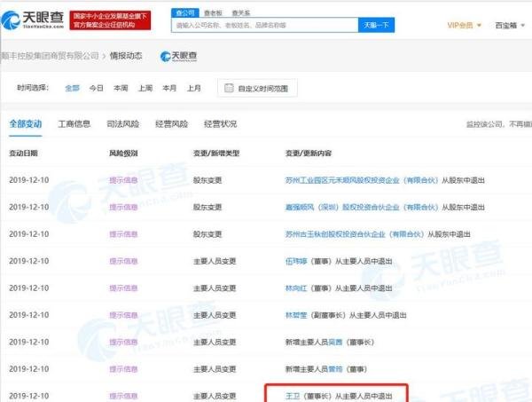Viewport: 532px width, 402px height.
Task: Click 提示信息 in 嘉强顺风 row
Action: pyautogui.click(x=123, y=207)
